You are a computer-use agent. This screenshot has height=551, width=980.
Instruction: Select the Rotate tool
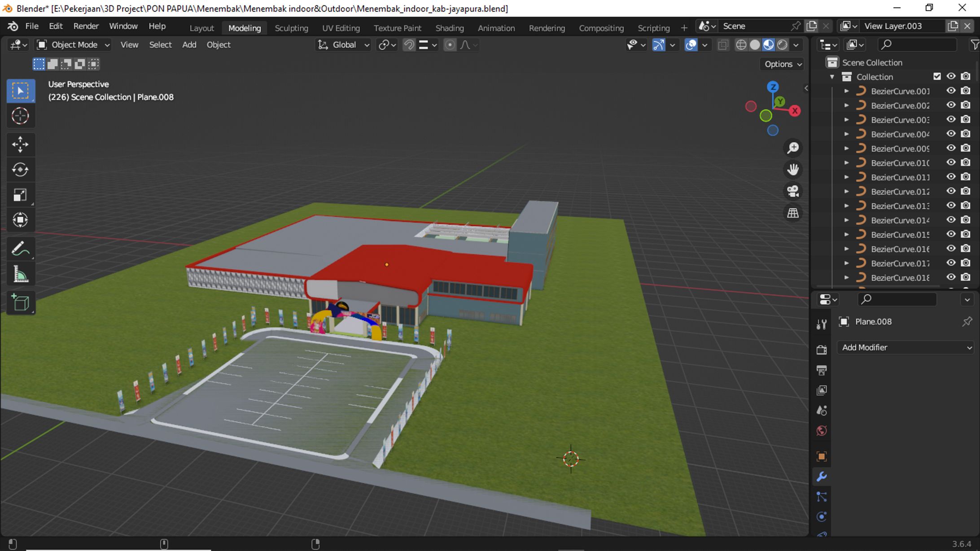coord(20,170)
